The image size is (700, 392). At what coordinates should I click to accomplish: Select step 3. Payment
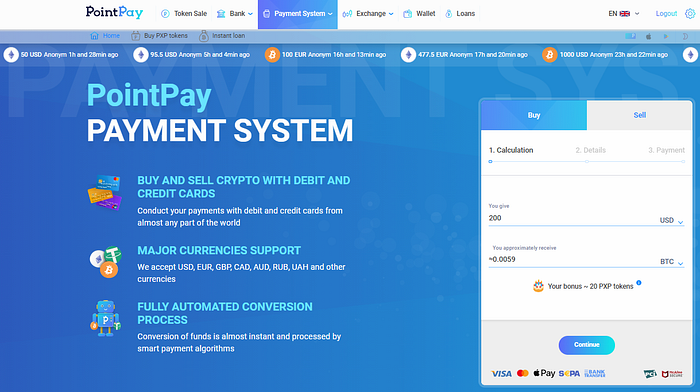(x=666, y=150)
